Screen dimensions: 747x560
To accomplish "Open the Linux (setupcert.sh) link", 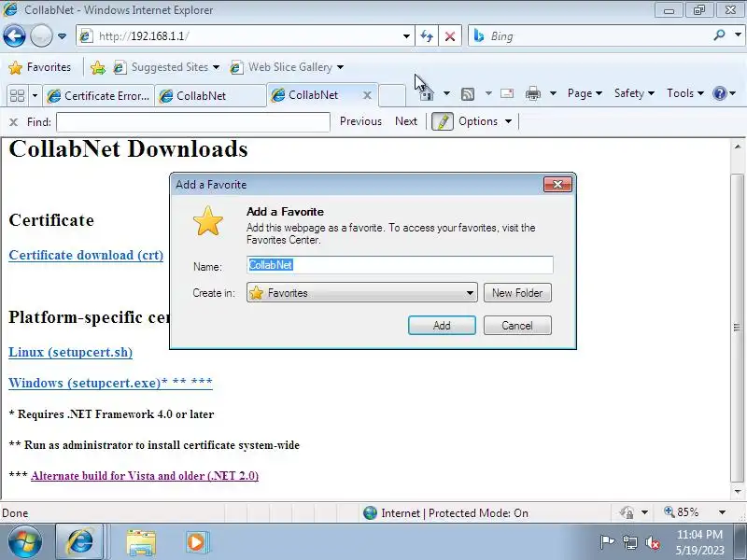I will tap(71, 353).
